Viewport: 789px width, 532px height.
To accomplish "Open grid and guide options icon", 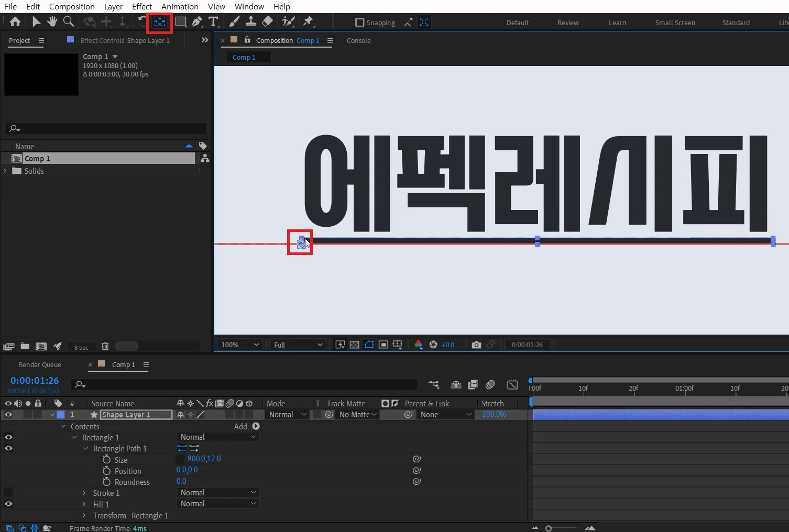I will click(x=398, y=345).
